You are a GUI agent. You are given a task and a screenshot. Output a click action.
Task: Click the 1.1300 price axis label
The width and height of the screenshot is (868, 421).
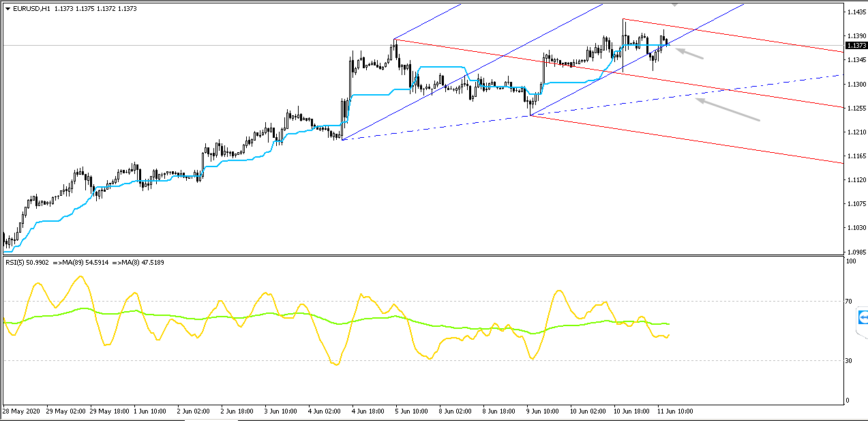coord(856,84)
